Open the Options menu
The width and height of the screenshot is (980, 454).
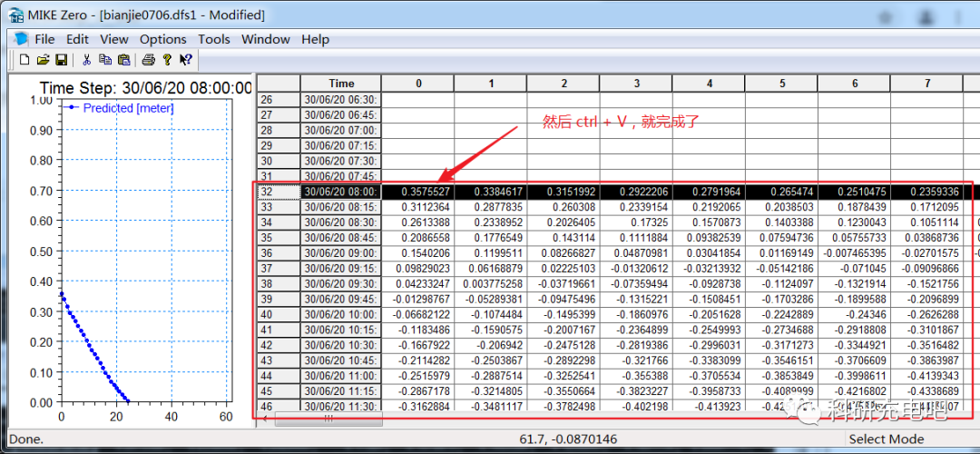point(163,39)
